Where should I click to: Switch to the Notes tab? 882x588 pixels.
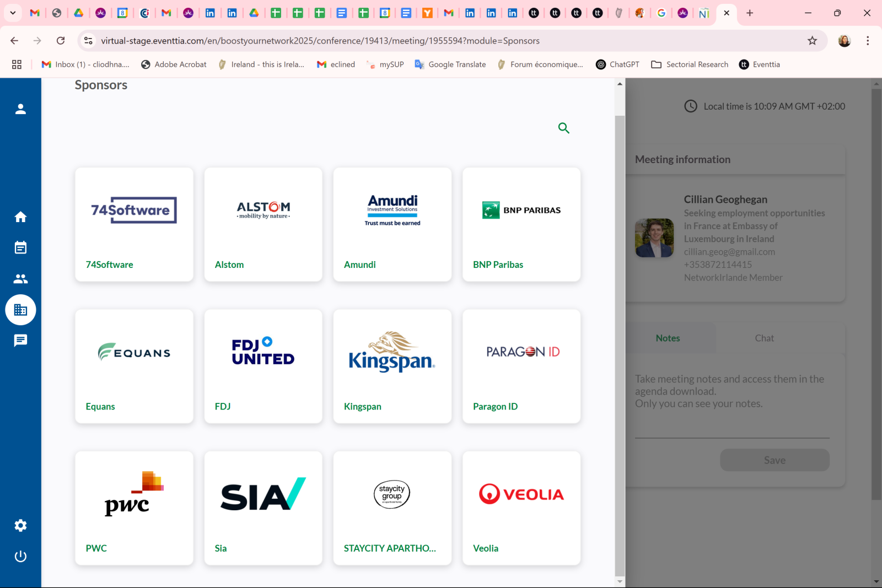[668, 338]
